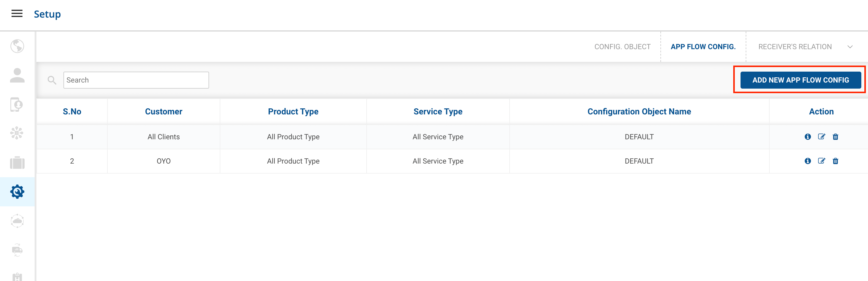
Task: Delete the All Clients configuration row
Action: click(835, 137)
